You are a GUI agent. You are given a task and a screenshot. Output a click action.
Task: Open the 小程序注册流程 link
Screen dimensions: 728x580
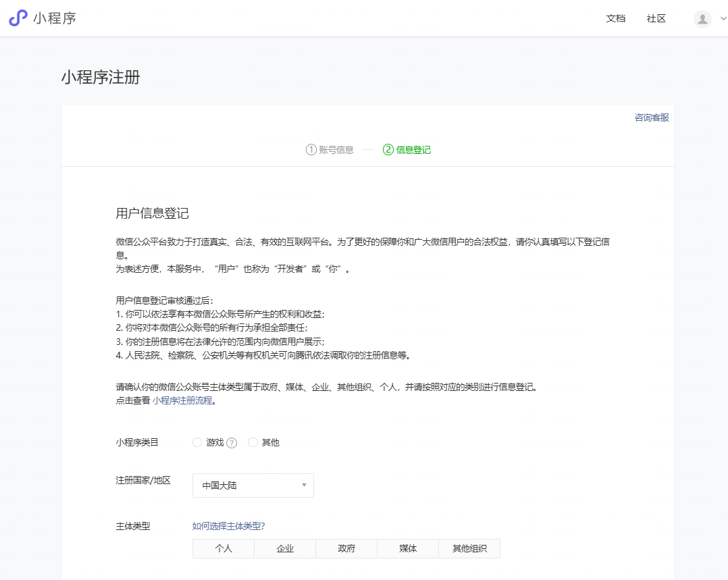pyautogui.click(x=182, y=400)
